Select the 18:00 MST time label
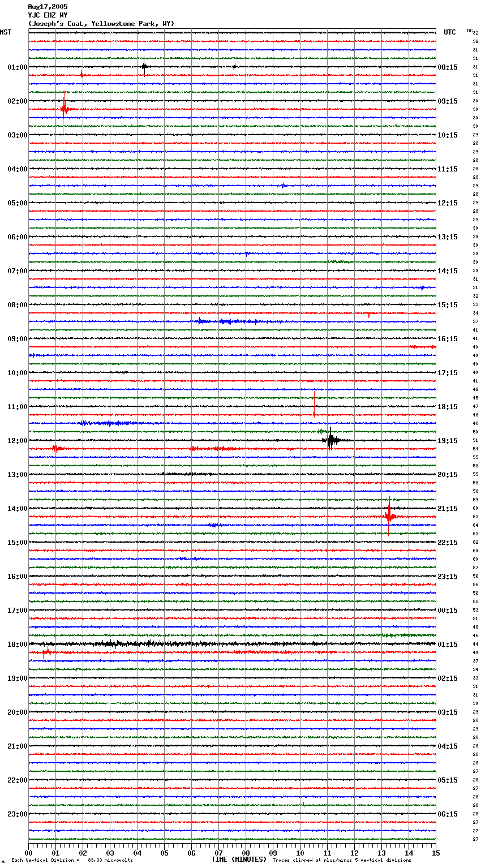481x868 pixels. coord(18,644)
